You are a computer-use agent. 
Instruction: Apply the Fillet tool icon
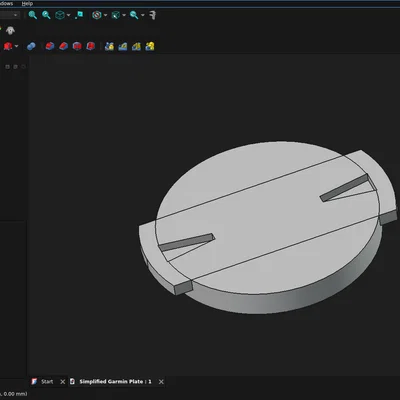(50, 46)
